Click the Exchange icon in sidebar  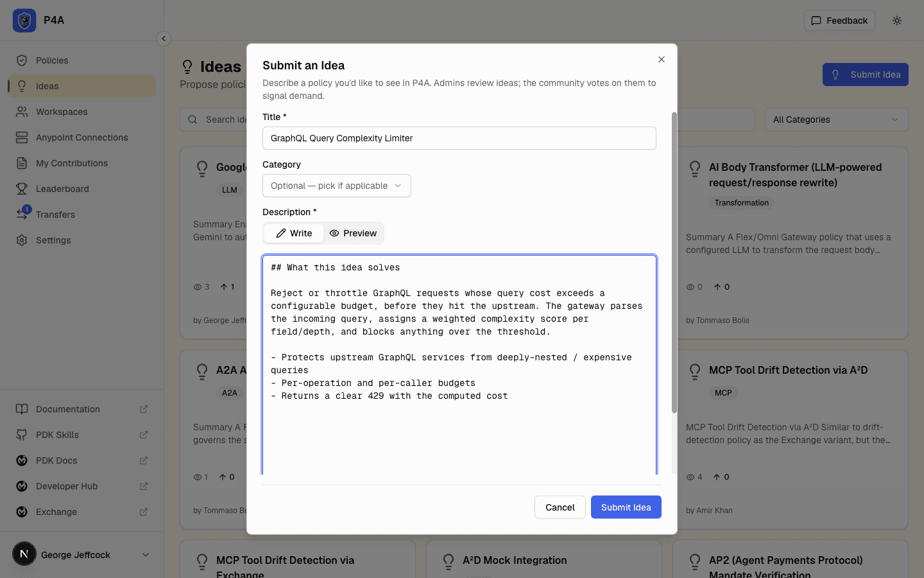pyautogui.click(x=22, y=512)
